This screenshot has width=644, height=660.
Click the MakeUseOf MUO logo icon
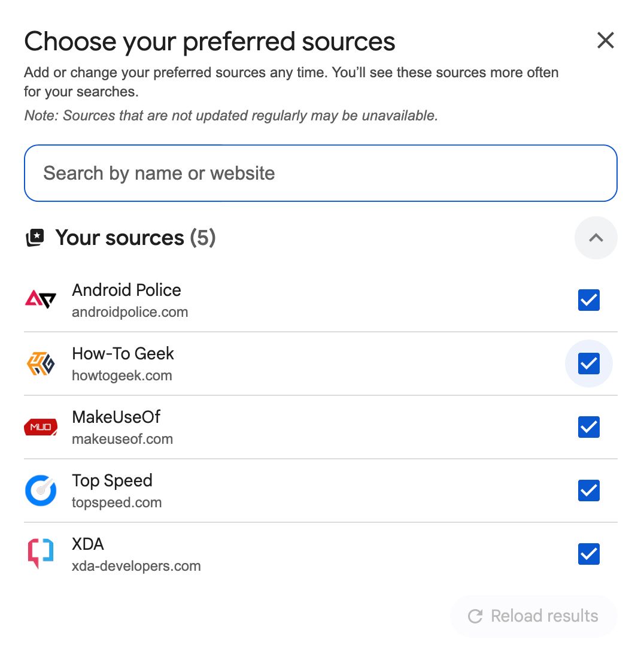click(x=41, y=427)
